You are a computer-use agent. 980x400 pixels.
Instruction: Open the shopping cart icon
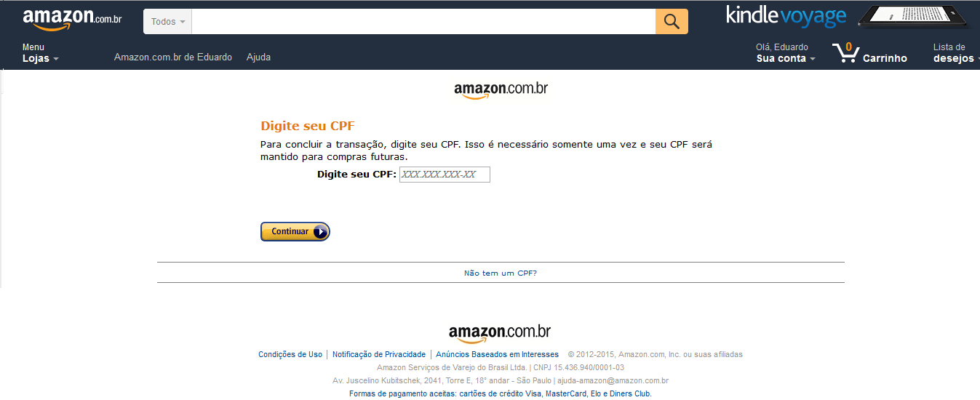tap(845, 52)
